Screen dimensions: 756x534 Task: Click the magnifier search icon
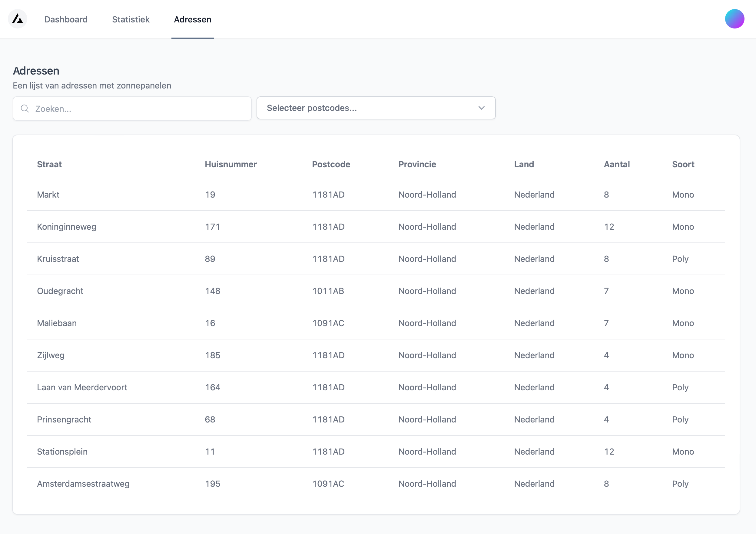(25, 108)
